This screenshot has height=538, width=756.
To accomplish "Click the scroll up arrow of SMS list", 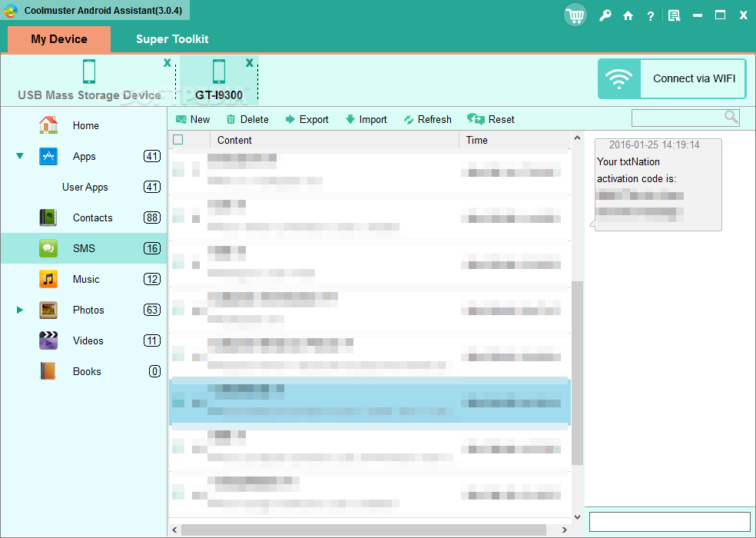I will 578,138.
